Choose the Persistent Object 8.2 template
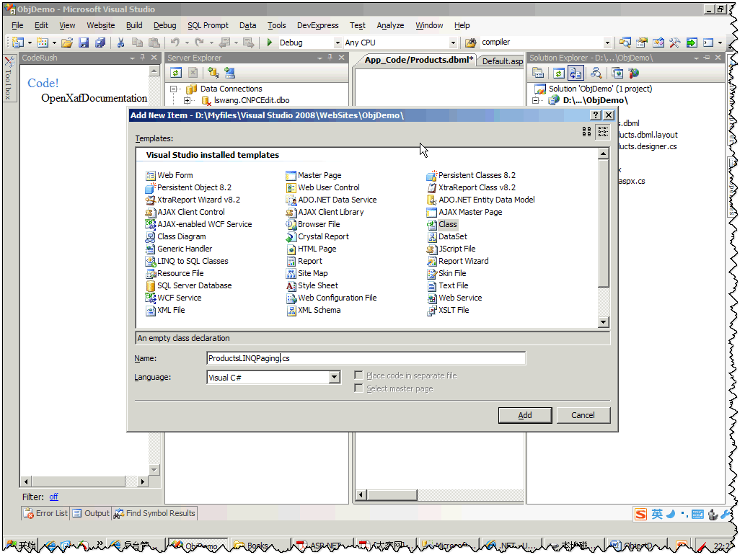 pyautogui.click(x=189, y=187)
